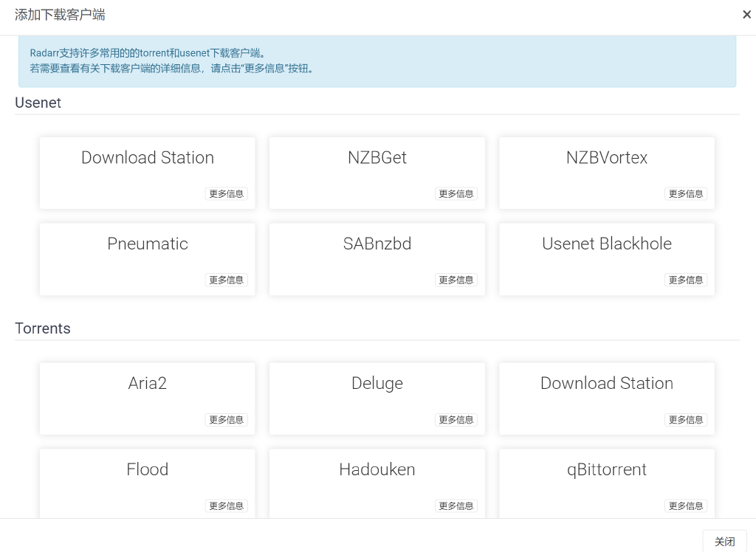Choose the Deluge torrent client
The width and height of the screenshot is (756, 552).
tap(377, 399)
